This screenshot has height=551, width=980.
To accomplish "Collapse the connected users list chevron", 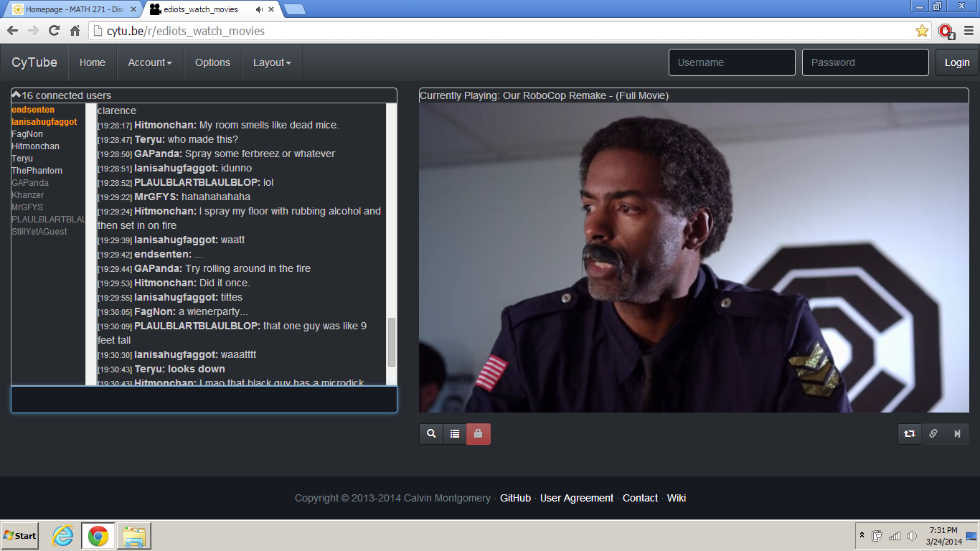I will coord(17,95).
